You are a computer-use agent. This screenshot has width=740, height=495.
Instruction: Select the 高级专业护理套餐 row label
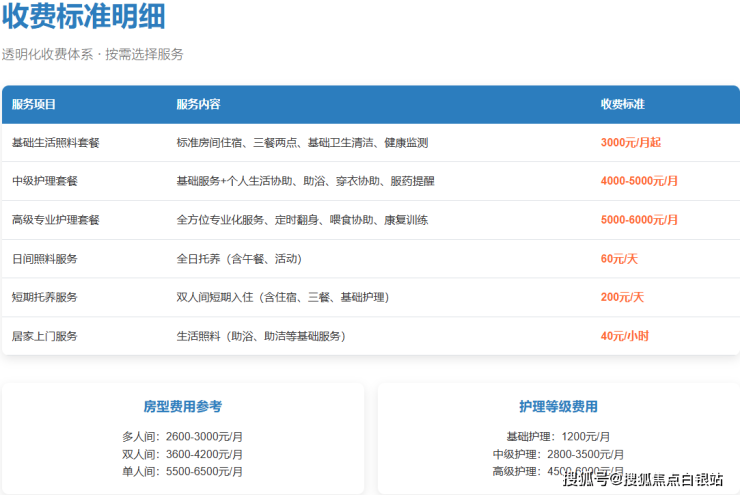click(x=56, y=220)
